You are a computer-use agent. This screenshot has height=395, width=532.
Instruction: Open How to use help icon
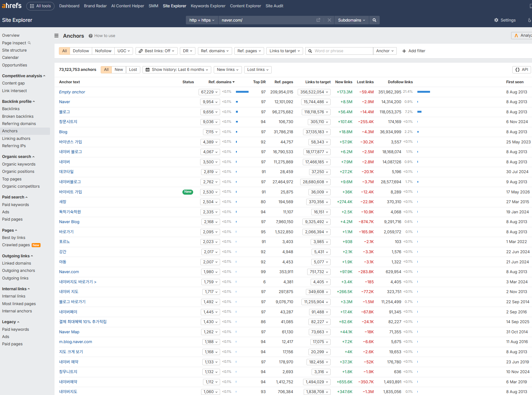tap(91, 36)
